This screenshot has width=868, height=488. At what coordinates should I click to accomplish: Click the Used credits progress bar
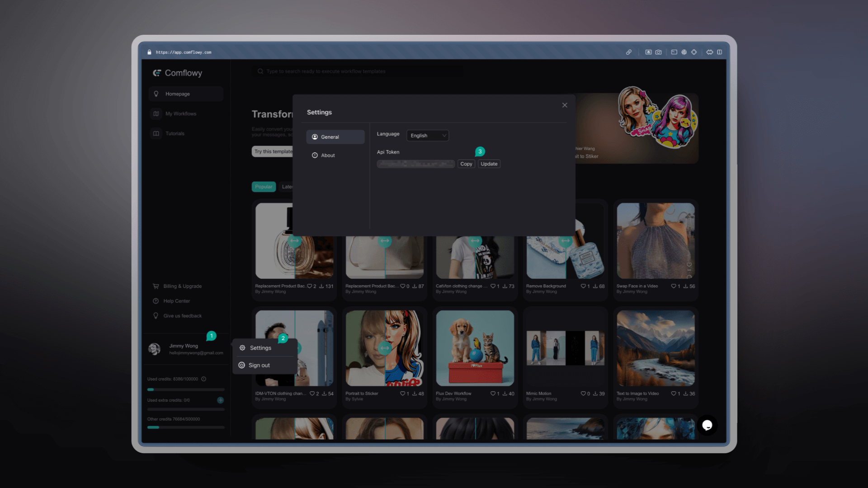click(x=186, y=389)
